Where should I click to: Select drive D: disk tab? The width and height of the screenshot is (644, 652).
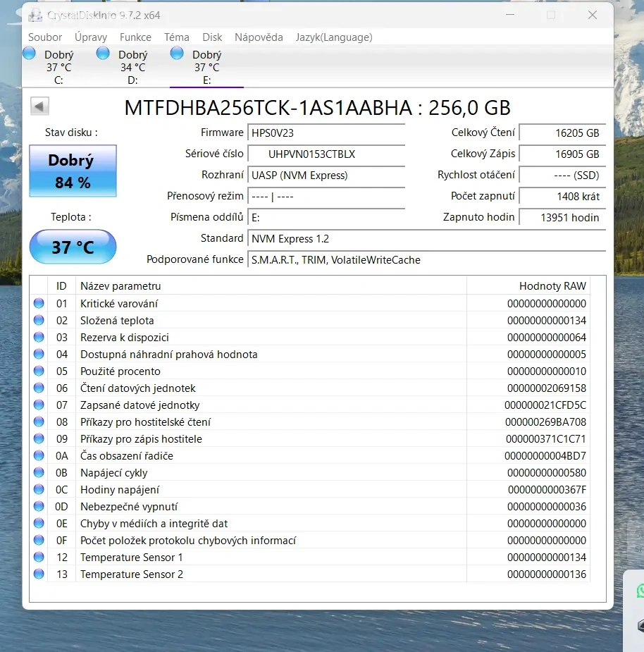[132, 67]
